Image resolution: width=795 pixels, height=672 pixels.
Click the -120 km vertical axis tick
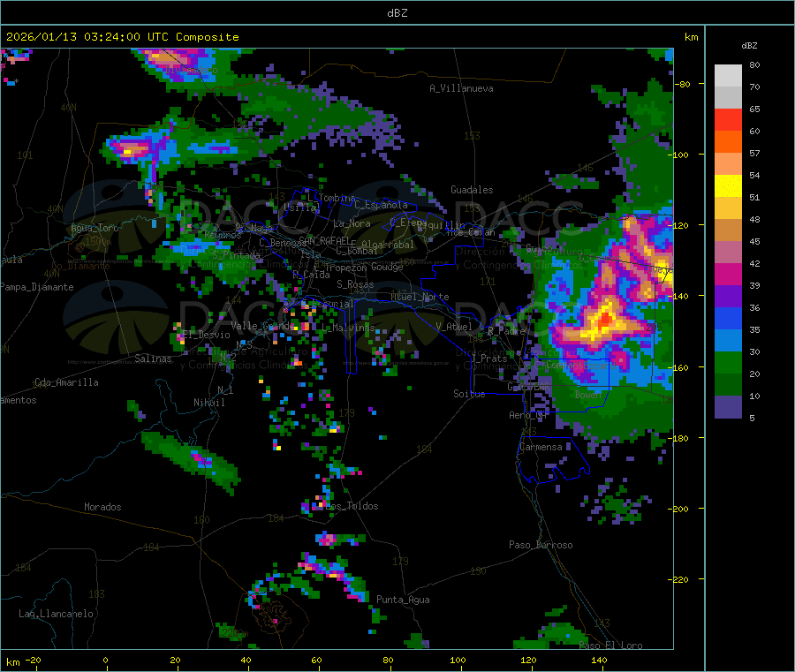[681, 225]
